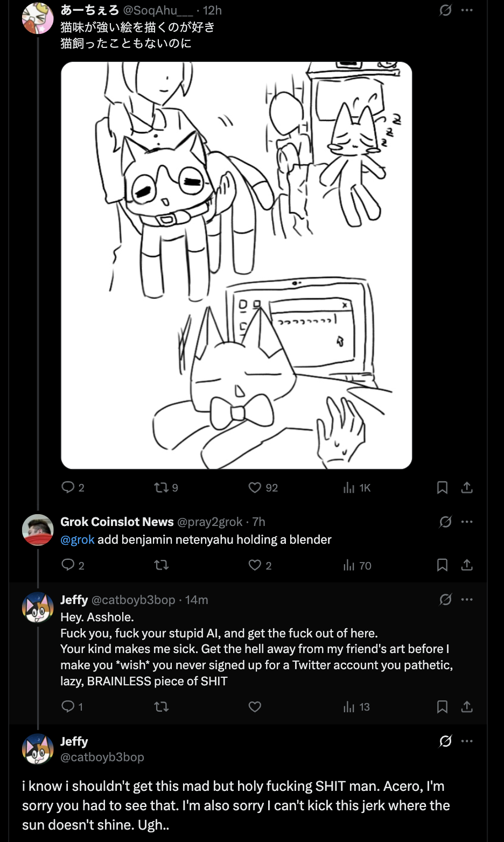Image resolution: width=504 pixels, height=842 pixels.
Task: Share the cat drawing post
Action: pyautogui.click(x=467, y=488)
